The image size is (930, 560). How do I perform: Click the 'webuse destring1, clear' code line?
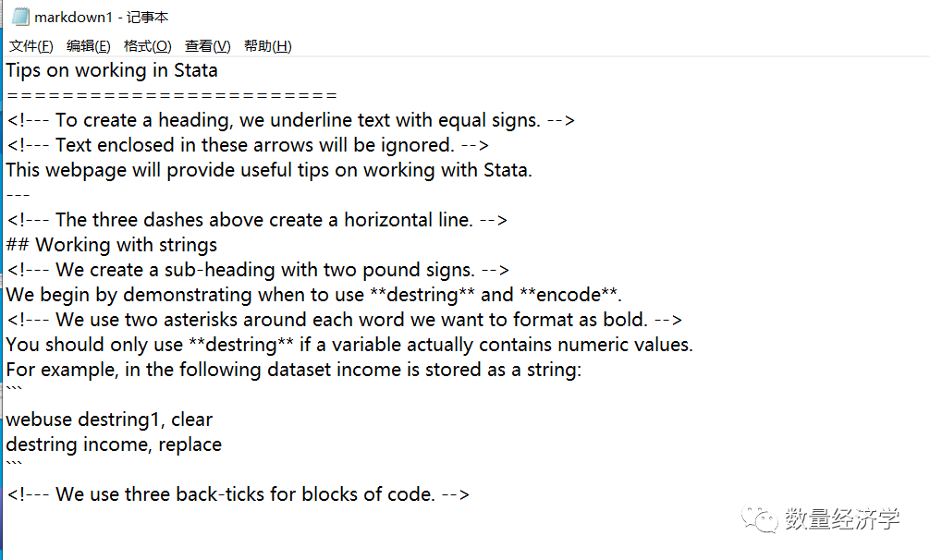click(x=109, y=419)
